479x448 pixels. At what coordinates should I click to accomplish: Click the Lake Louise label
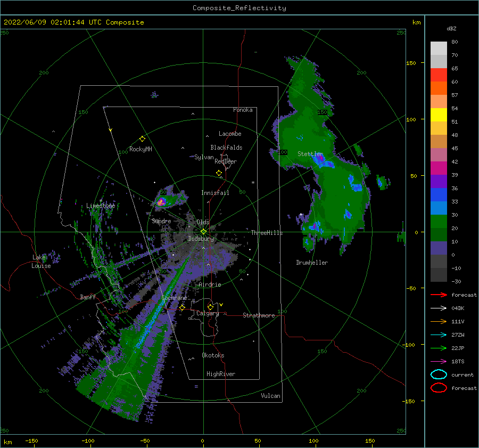pos(41,262)
